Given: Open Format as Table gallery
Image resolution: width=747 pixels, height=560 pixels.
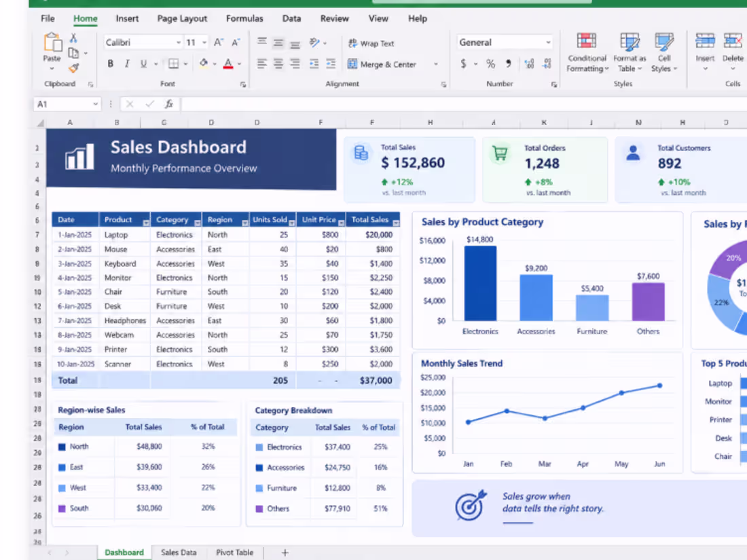Looking at the screenshot, I should click(x=630, y=53).
